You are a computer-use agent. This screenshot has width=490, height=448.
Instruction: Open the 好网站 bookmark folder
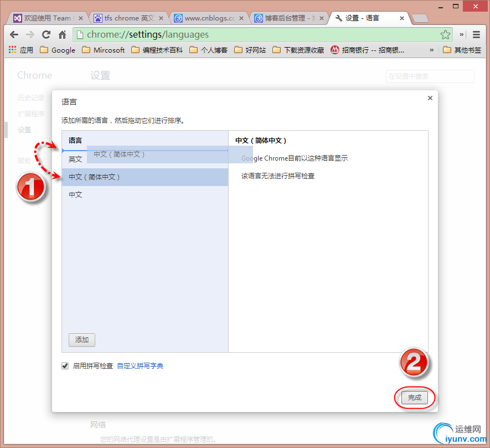[250, 50]
